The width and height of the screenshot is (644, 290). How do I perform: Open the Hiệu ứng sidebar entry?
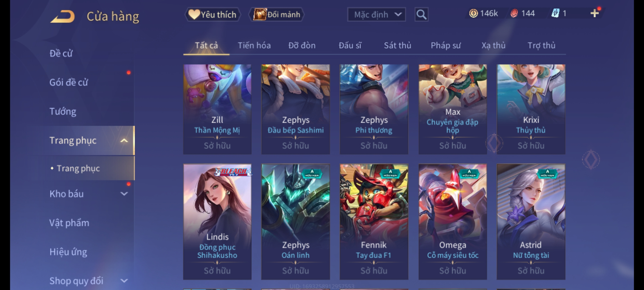(x=68, y=252)
